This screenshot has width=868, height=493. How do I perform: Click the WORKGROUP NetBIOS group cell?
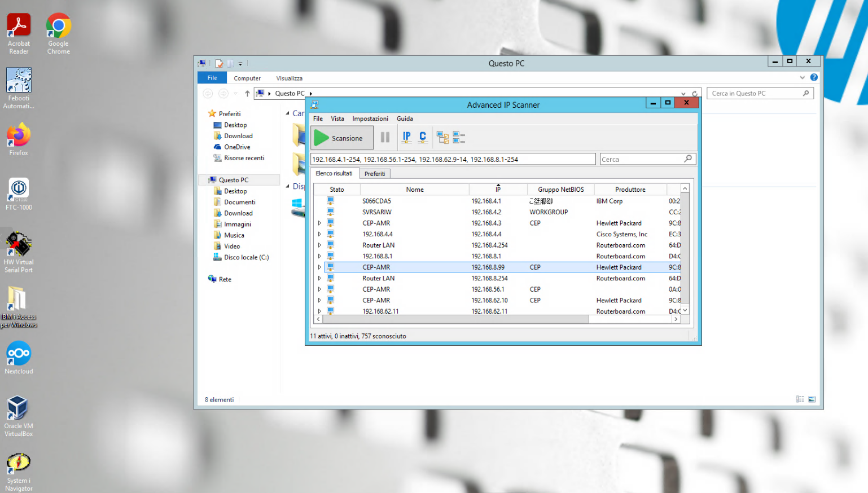[549, 212]
